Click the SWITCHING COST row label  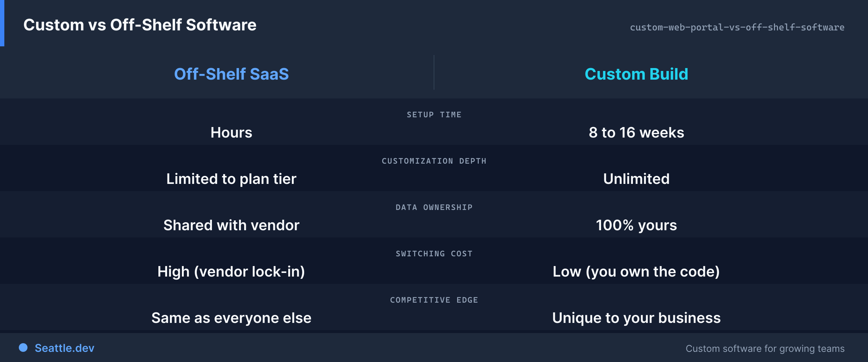[434, 254]
